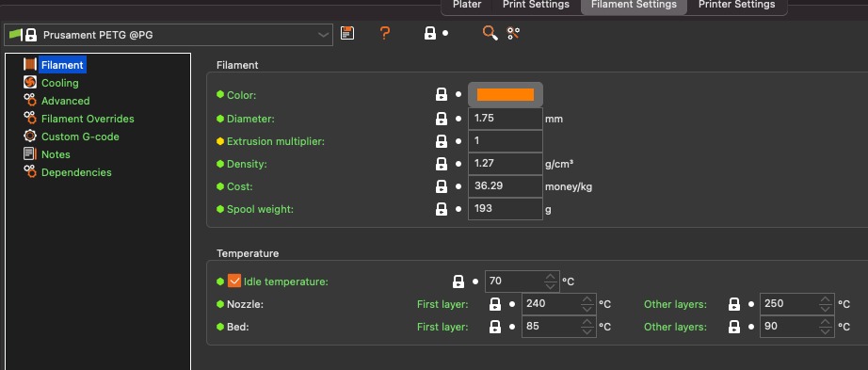Click lock for Nozzle Other layers temperature
Screen dimensions: 868x370
tap(734, 304)
